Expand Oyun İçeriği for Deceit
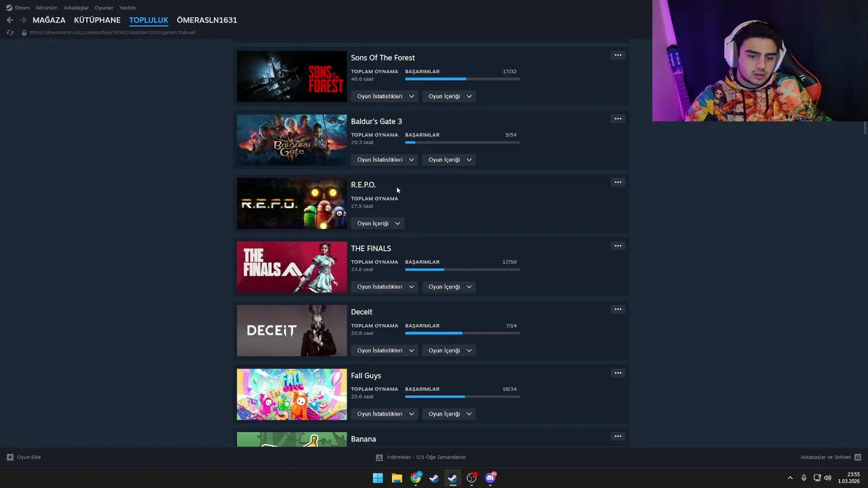The image size is (868, 488). coord(450,350)
